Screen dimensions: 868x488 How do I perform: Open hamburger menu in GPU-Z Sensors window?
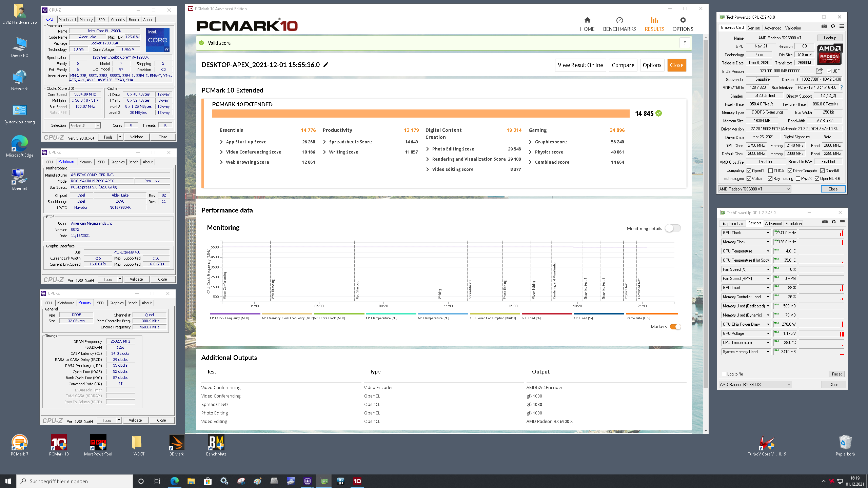pyautogui.click(x=842, y=222)
